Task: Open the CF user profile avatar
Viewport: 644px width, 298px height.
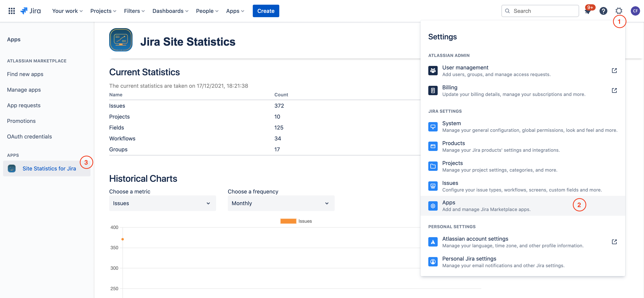Action: pos(635,11)
